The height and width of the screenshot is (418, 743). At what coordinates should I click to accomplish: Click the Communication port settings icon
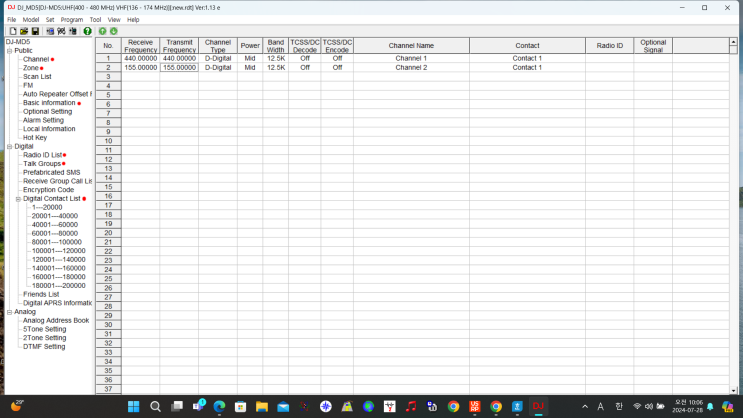pyautogui.click(x=61, y=31)
